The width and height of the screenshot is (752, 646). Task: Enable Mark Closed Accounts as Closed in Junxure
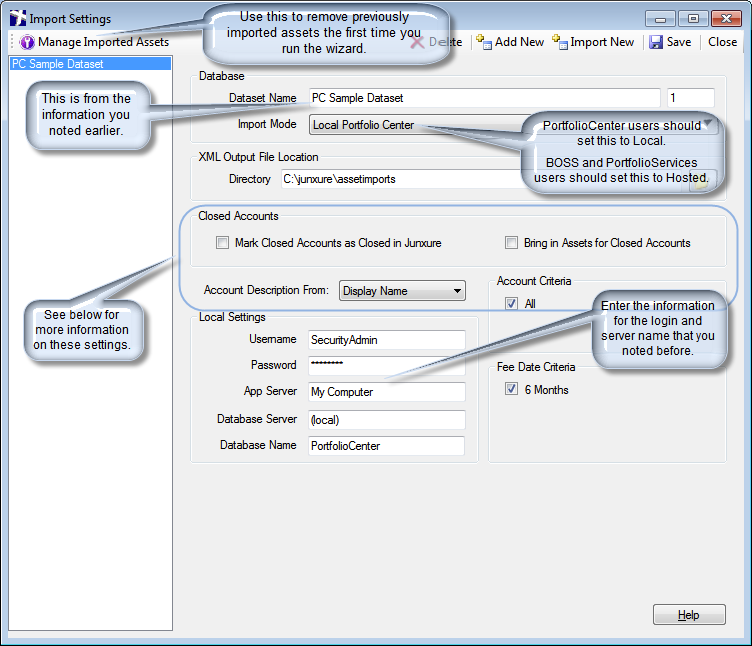pos(223,243)
